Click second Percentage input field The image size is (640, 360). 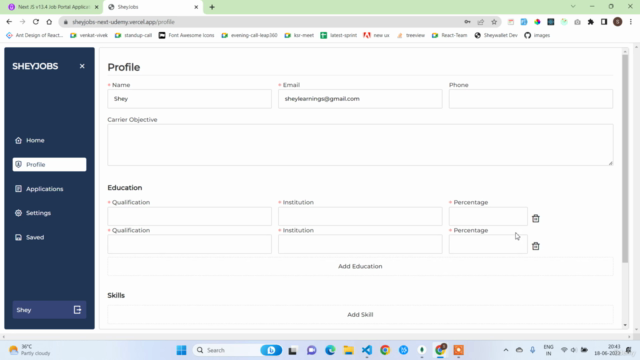pyautogui.click(x=488, y=244)
